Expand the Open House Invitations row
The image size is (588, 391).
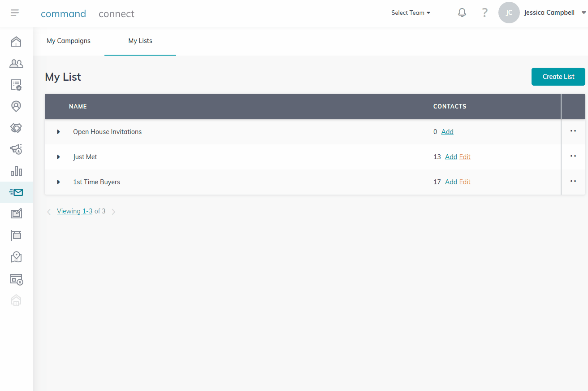(x=58, y=132)
